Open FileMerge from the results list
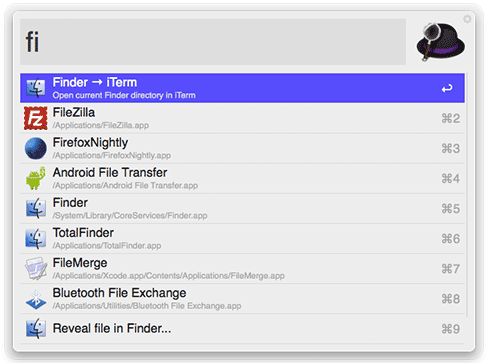488x363 pixels. (x=242, y=269)
